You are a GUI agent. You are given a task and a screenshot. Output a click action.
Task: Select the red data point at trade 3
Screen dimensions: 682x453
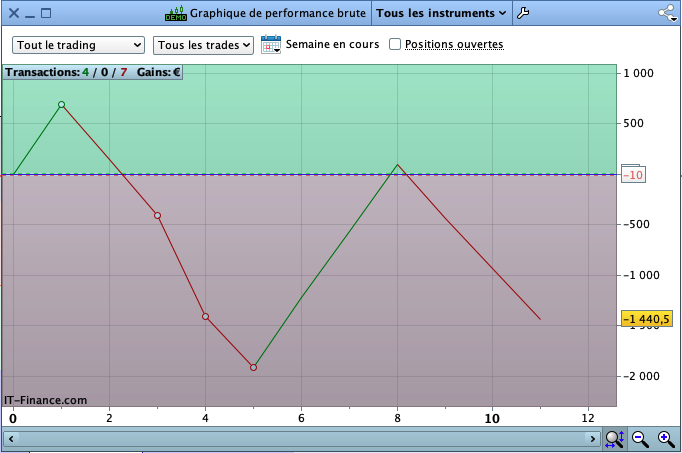point(157,216)
